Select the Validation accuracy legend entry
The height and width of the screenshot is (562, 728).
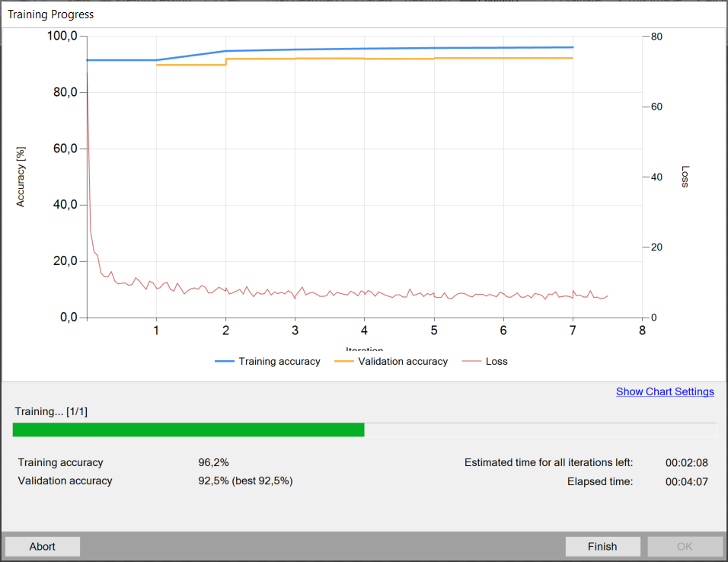tap(403, 361)
